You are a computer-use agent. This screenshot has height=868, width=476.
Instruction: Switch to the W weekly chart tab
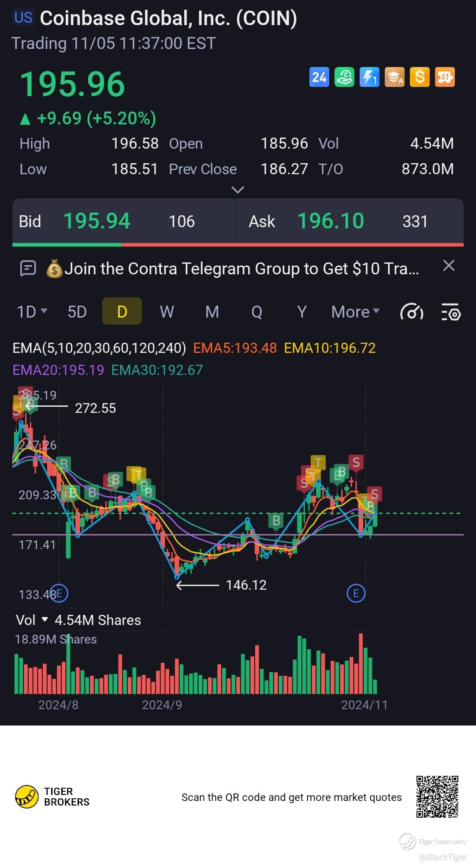pos(167,312)
